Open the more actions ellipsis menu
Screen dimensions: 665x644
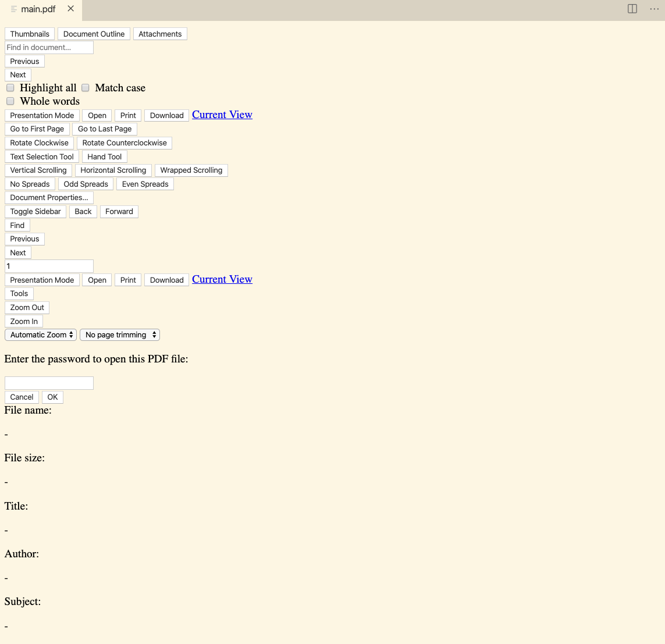(x=654, y=9)
